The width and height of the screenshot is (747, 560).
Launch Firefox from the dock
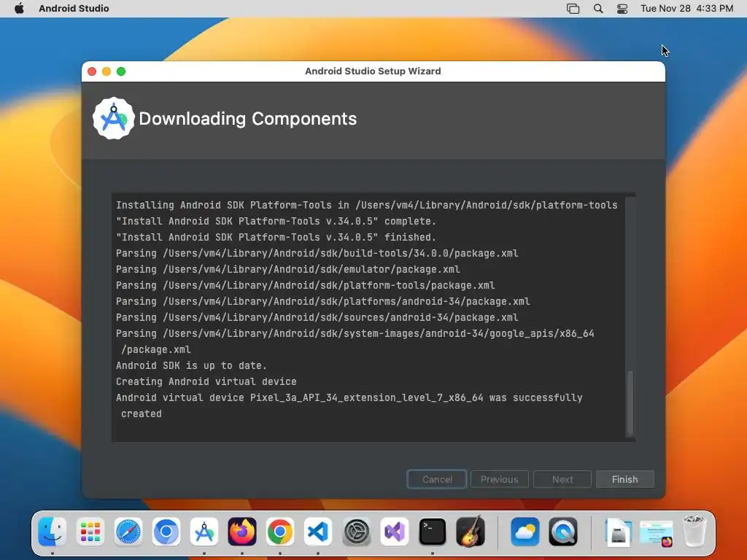(x=242, y=532)
